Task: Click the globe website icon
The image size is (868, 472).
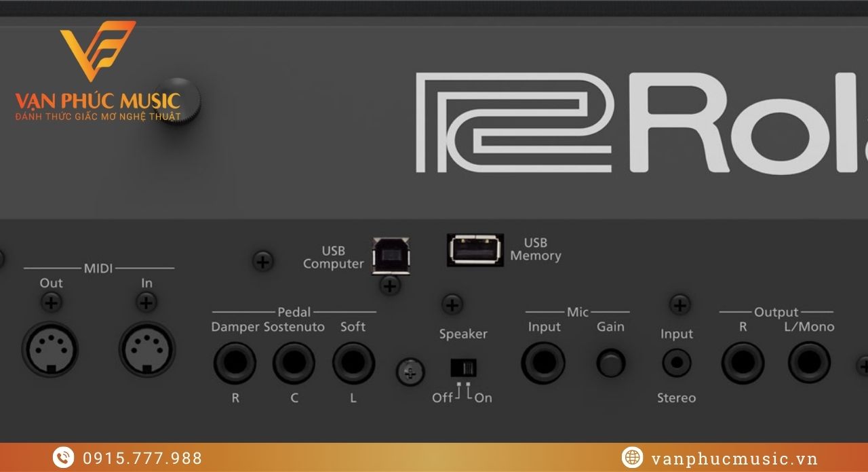Action: click(x=632, y=458)
